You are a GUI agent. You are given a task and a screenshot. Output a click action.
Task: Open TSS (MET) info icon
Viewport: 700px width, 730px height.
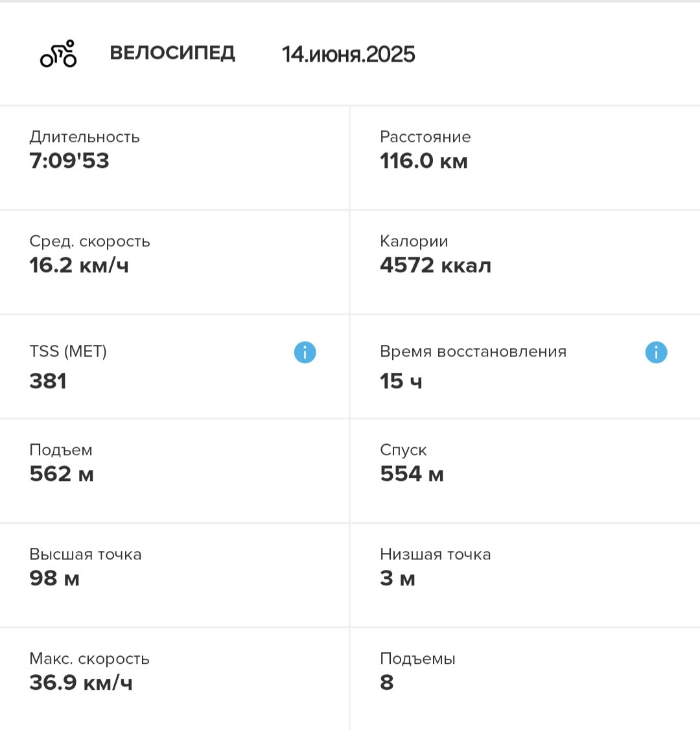[x=305, y=352]
